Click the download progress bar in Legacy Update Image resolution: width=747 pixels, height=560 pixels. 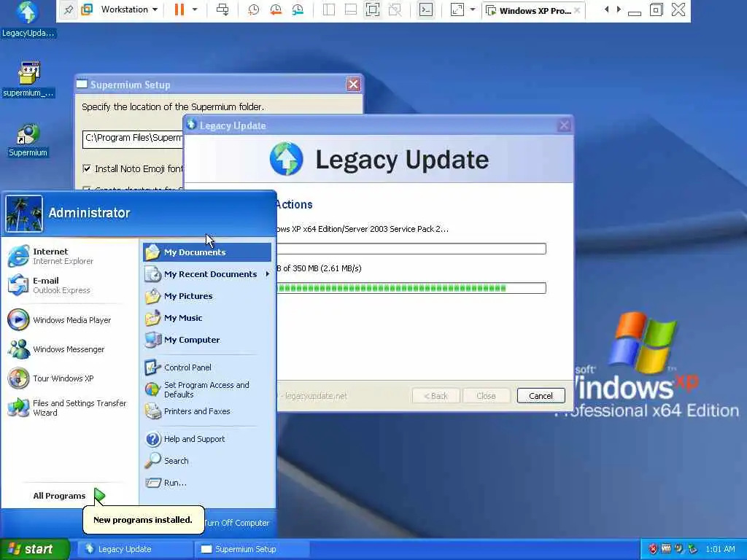[x=411, y=287]
